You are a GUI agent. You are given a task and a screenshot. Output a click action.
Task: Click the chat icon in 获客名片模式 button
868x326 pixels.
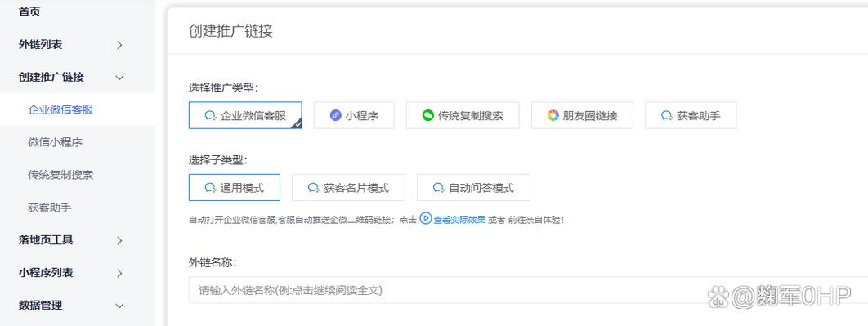coord(314,188)
